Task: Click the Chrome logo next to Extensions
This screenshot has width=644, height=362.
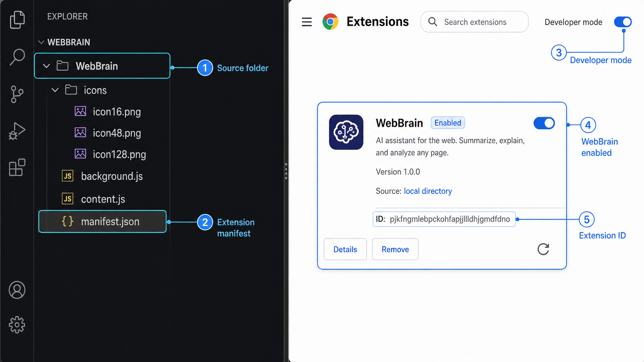Action: [330, 22]
